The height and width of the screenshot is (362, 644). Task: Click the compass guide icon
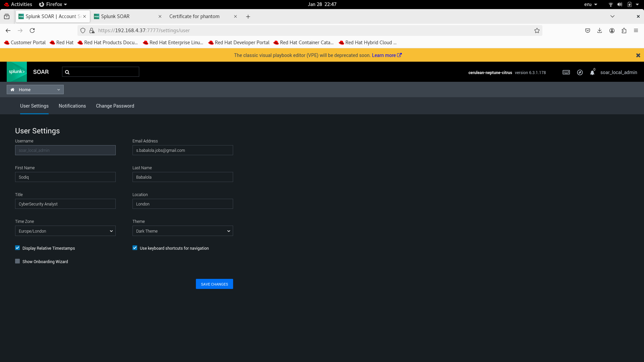[x=580, y=72]
